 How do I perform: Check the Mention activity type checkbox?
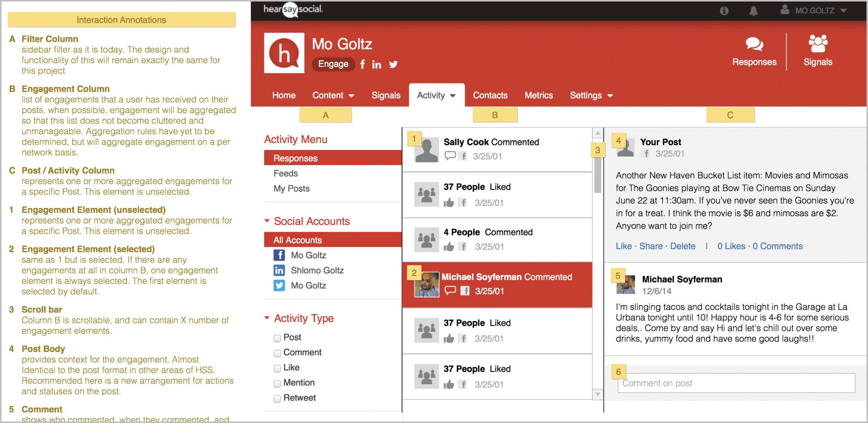click(277, 383)
